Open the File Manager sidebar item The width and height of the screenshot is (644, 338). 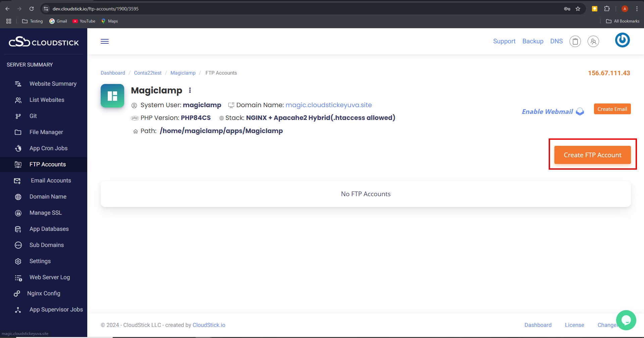pyautogui.click(x=46, y=132)
